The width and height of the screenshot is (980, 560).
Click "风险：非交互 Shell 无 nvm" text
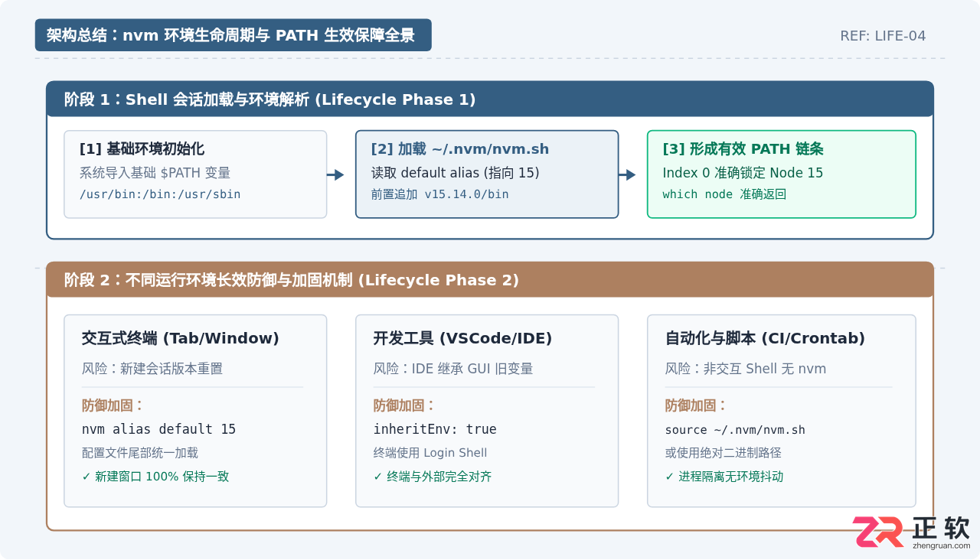pos(746,369)
